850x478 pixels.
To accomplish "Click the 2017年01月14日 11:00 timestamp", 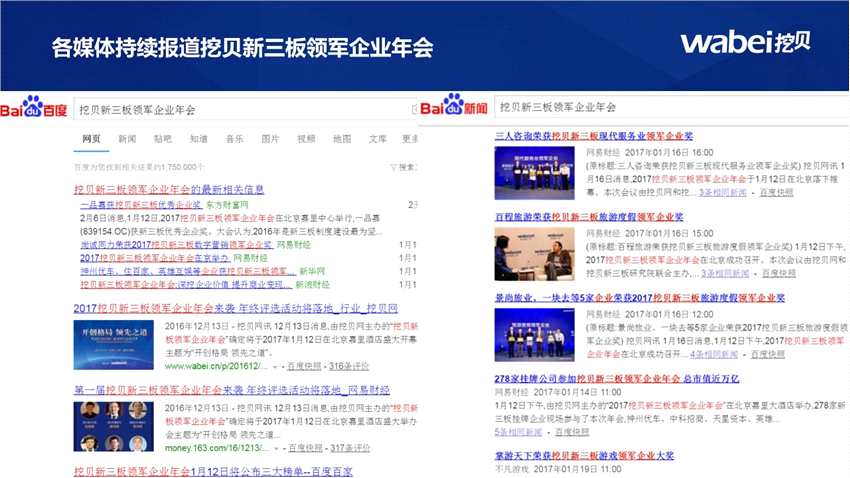I will [x=577, y=392].
